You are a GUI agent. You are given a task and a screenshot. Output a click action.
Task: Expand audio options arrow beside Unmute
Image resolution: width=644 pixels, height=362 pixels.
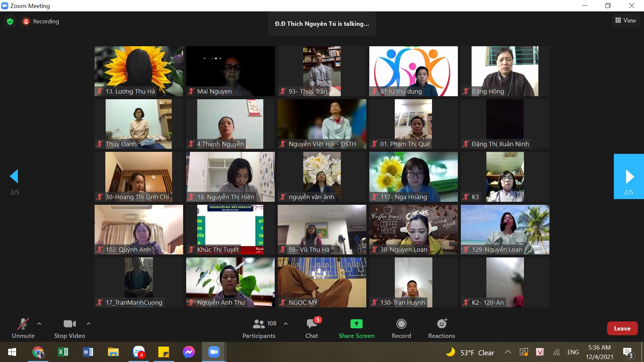coord(39,324)
